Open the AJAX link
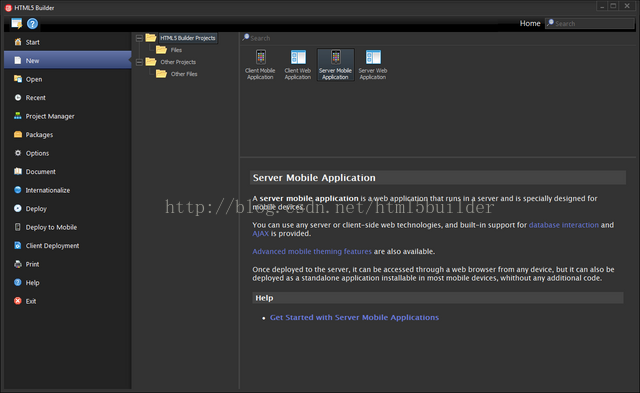640x393 pixels. 260,233
